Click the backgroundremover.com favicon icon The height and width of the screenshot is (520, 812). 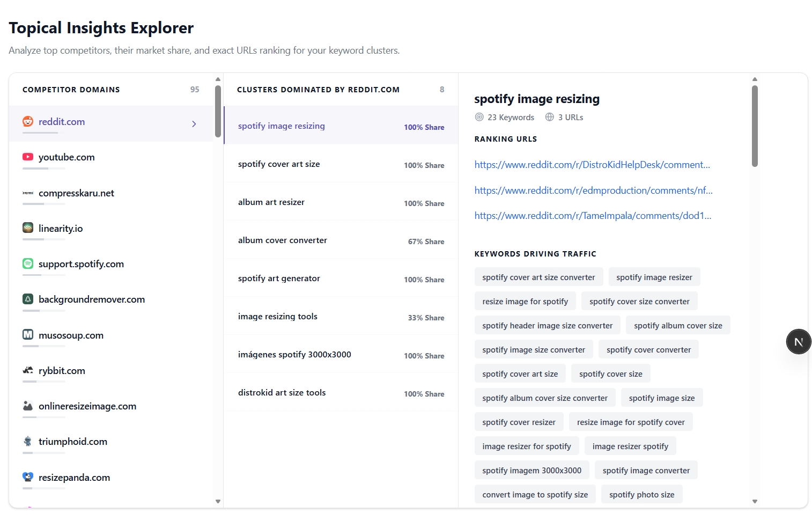pos(28,299)
